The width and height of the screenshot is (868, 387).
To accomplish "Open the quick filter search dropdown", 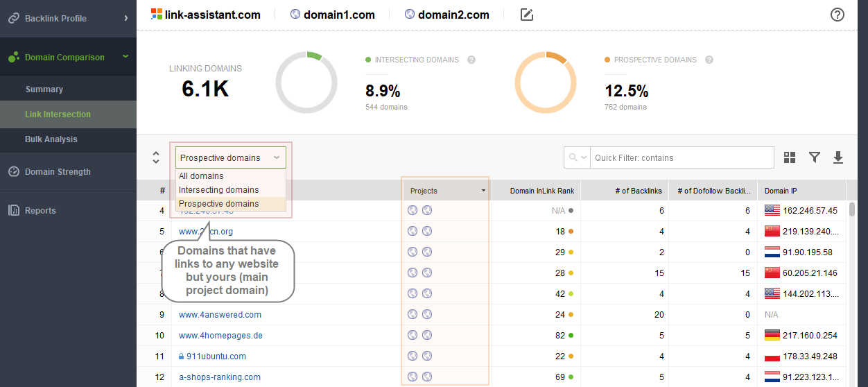I will click(577, 157).
